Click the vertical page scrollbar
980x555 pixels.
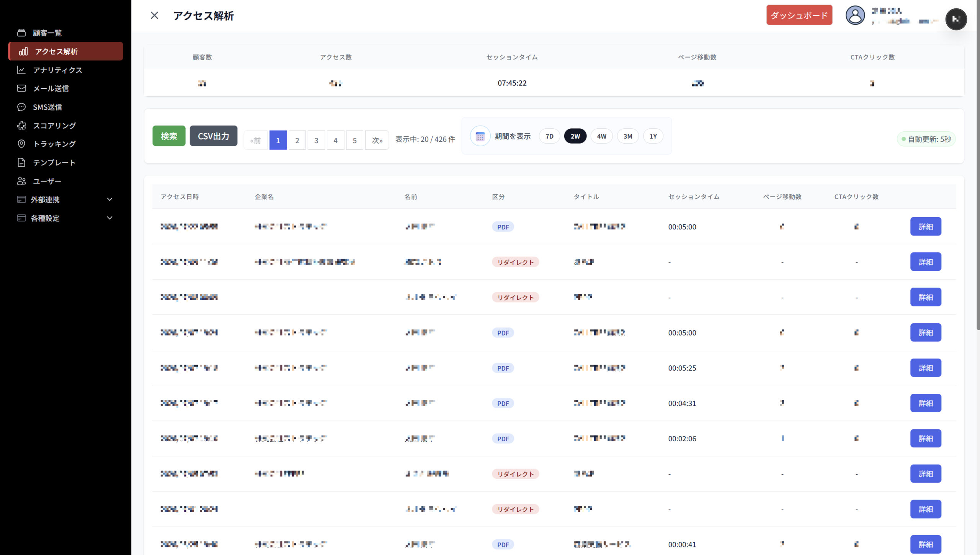click(x=978, y=165)
